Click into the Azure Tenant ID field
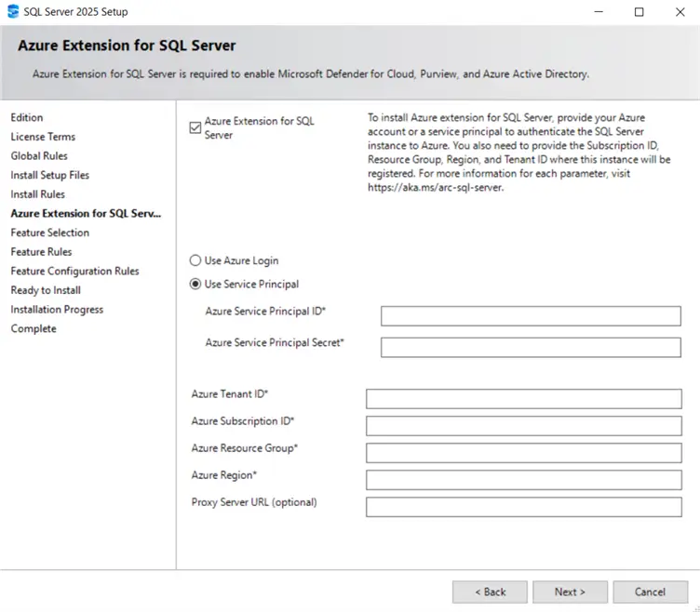This screenshot has width=700, height=612. click(524, 399)
